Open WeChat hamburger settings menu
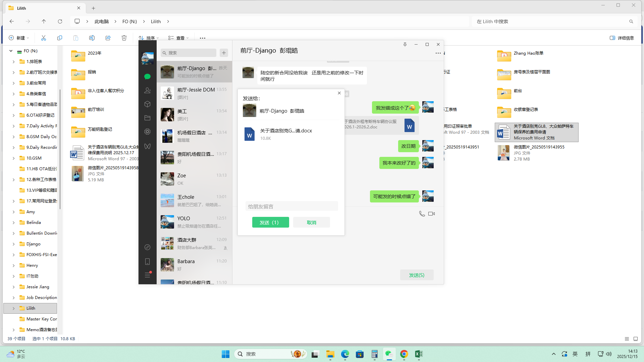 (x=147, y=275)
